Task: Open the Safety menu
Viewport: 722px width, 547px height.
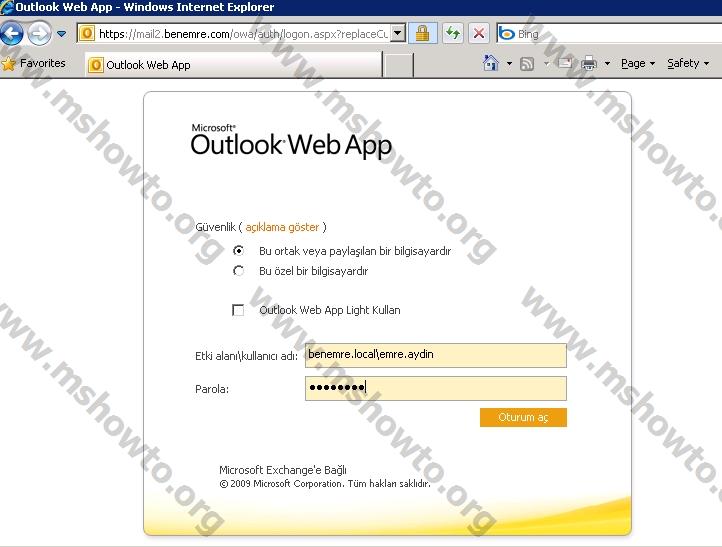Action: pos(688,64)
